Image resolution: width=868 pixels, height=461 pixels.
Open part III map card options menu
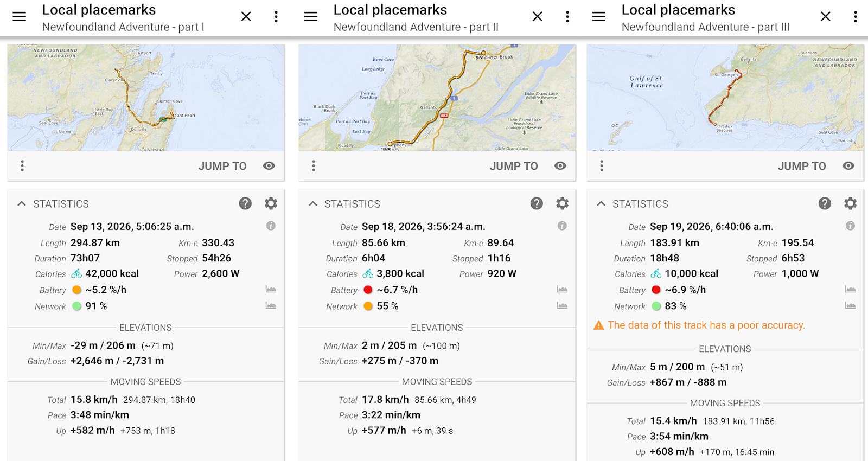pyautogui.click(x=602, y=166)
